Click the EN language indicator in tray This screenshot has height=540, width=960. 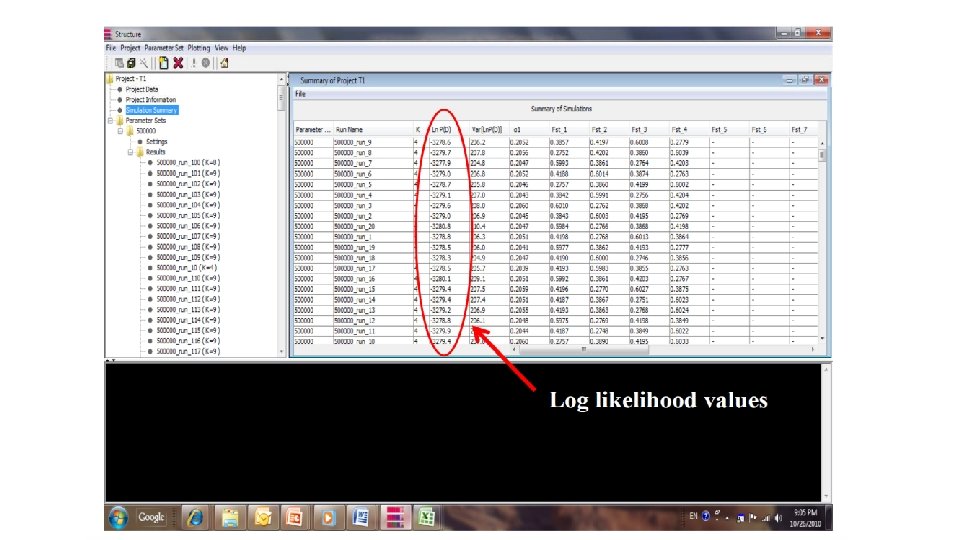[x=693, y=516]
